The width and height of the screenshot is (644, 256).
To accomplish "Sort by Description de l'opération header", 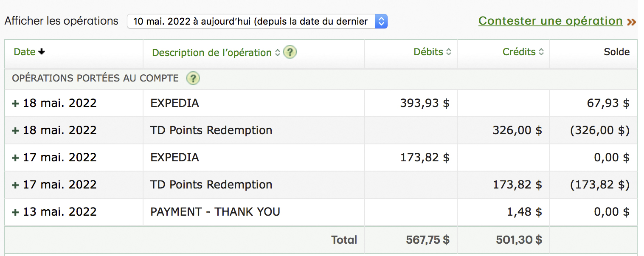I will coord(211,53).
